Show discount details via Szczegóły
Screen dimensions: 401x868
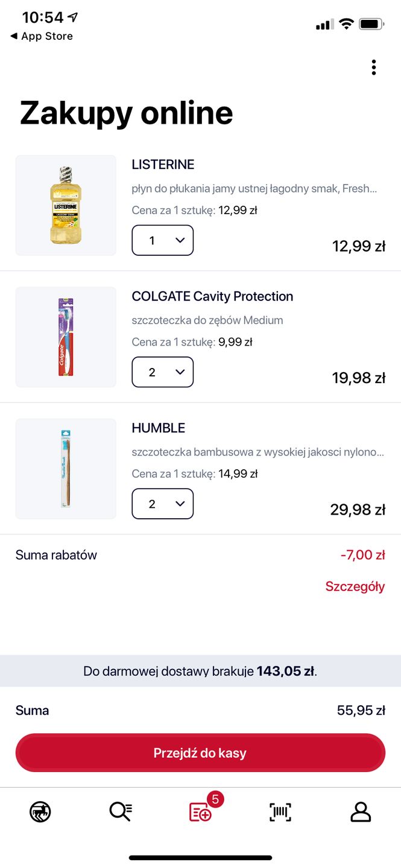355,586
